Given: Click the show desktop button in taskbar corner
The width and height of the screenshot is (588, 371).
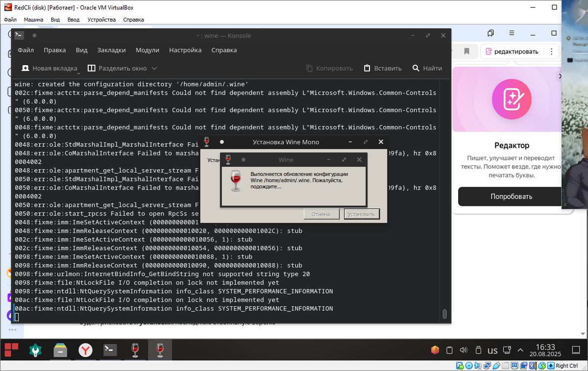Looking at the screenshot, I should pos(576,350).
